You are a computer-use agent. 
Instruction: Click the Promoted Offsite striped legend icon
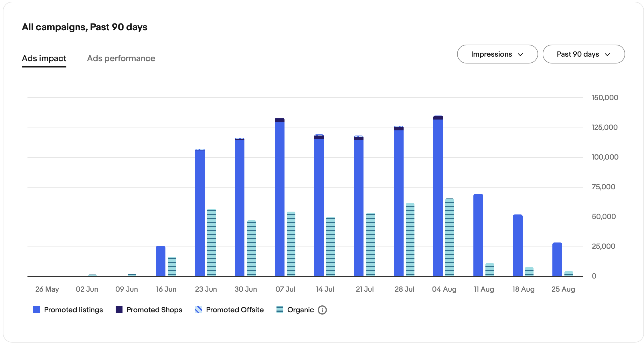click(198, 310)
